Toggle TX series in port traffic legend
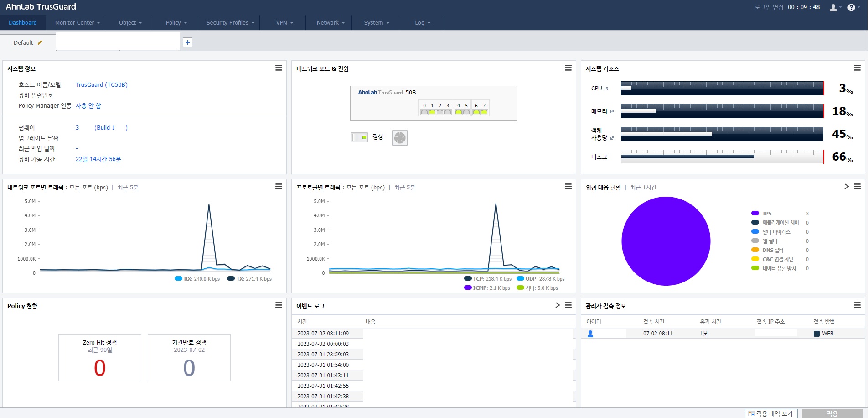This screenshot has height=418, width=868. pos(249,279)
